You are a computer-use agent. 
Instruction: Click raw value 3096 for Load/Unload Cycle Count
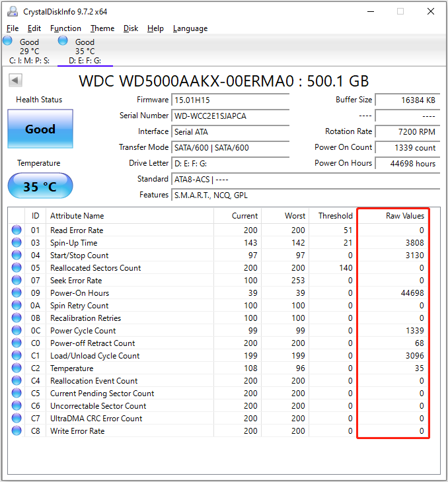[x=414, y=355]
